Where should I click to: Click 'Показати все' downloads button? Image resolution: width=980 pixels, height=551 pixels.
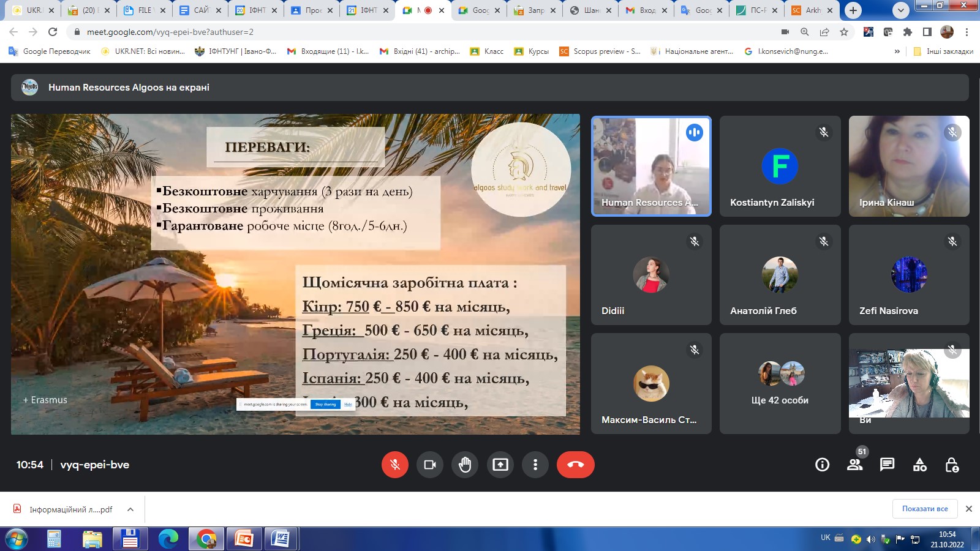point(924,509)
